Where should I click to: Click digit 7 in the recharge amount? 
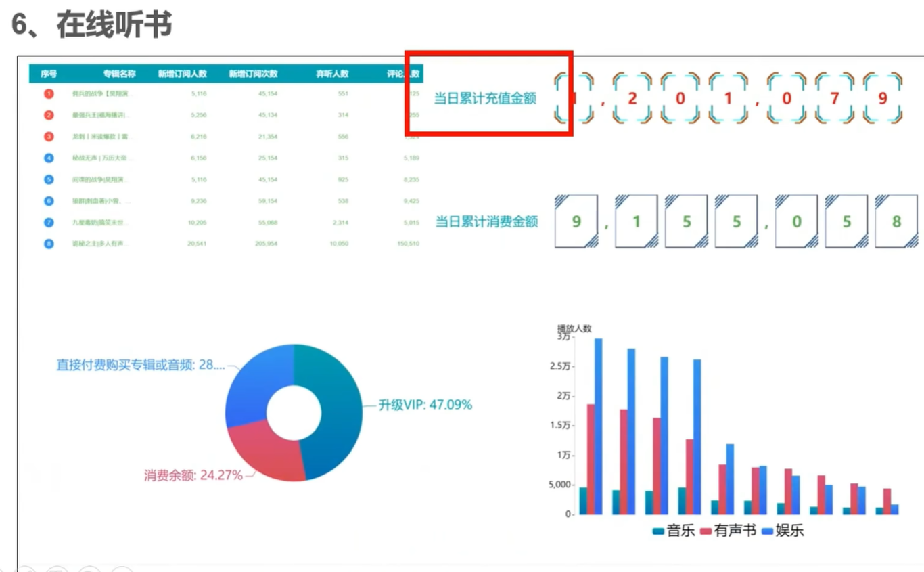click(835, 98)
